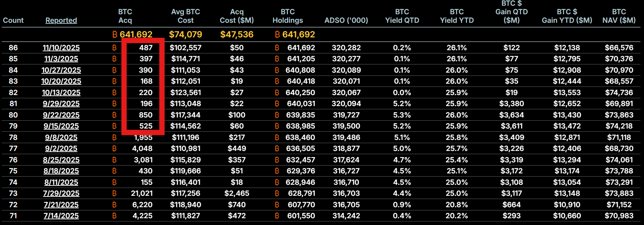The image size is (644, 225).
Task: Open the 9/29/2025 reported entry
Action: click(61, 104)
